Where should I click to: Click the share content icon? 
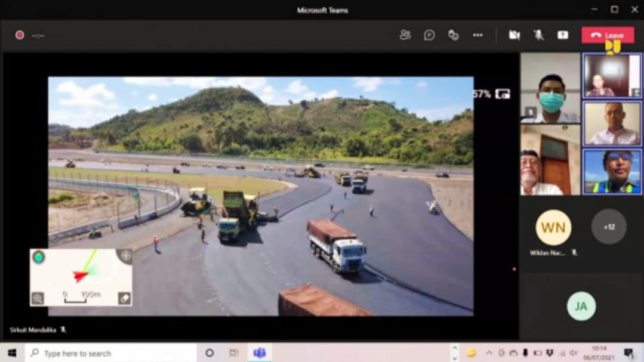563,35
